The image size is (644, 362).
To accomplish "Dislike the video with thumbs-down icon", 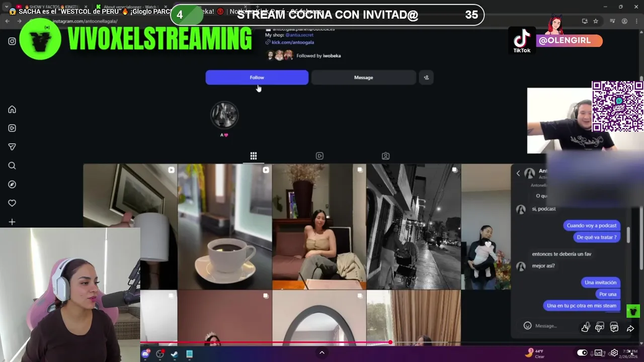I will click(x=599, y=328).
